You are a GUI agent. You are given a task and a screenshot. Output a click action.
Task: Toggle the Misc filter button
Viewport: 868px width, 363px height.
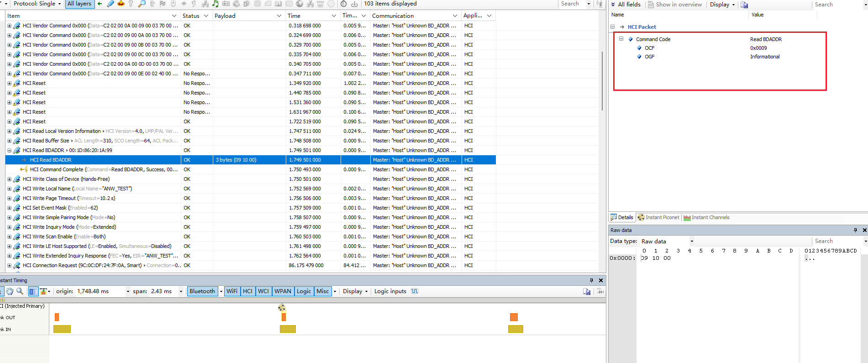point(323,291)
